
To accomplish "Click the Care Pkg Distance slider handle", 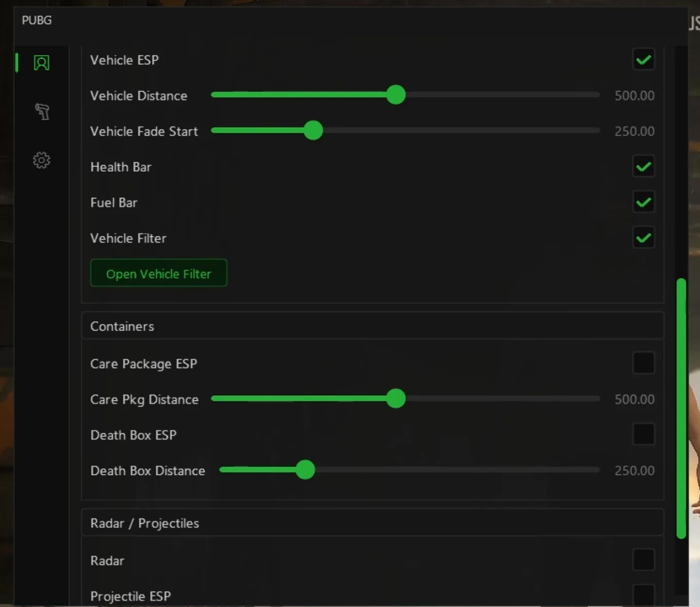I will pyautogui.click(x=396, y=398).
